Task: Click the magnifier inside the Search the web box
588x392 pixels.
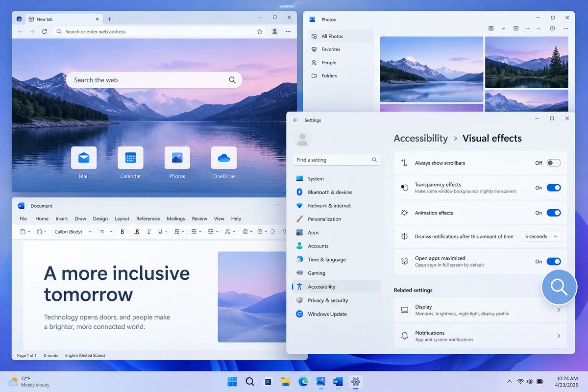Action: [x=232, y=80]
